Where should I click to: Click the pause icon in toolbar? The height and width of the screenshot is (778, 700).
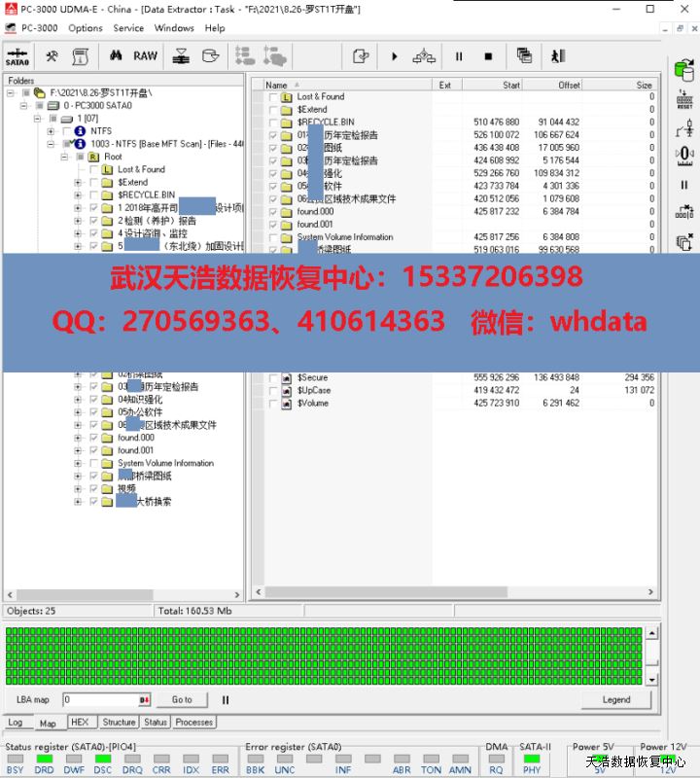pyautogui.click(x=459, y=56)
